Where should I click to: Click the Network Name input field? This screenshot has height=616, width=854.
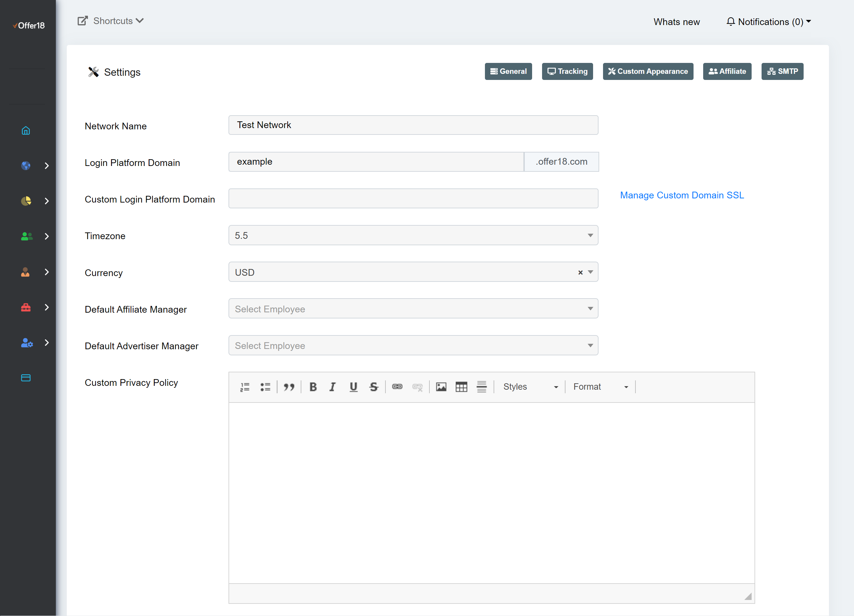[413, 125]
